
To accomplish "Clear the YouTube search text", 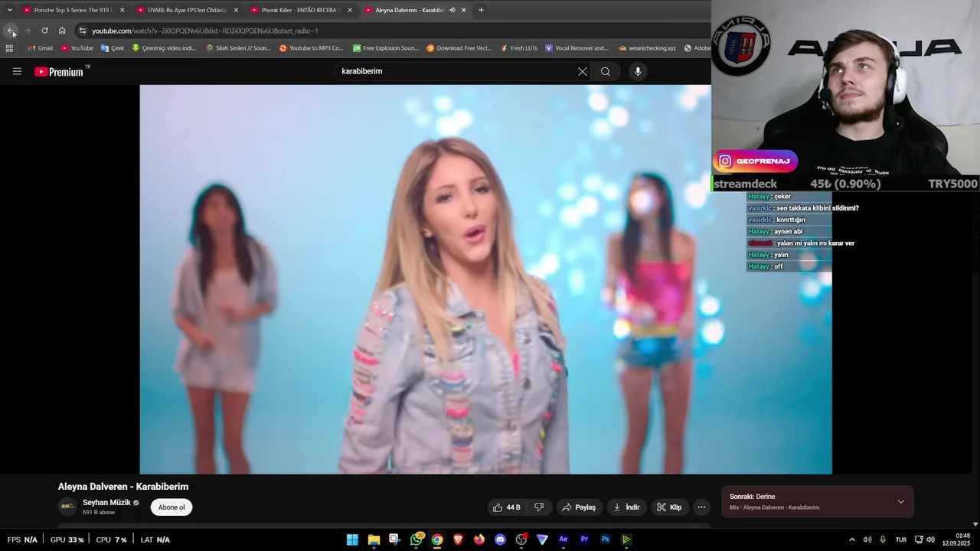I will 582,71.
